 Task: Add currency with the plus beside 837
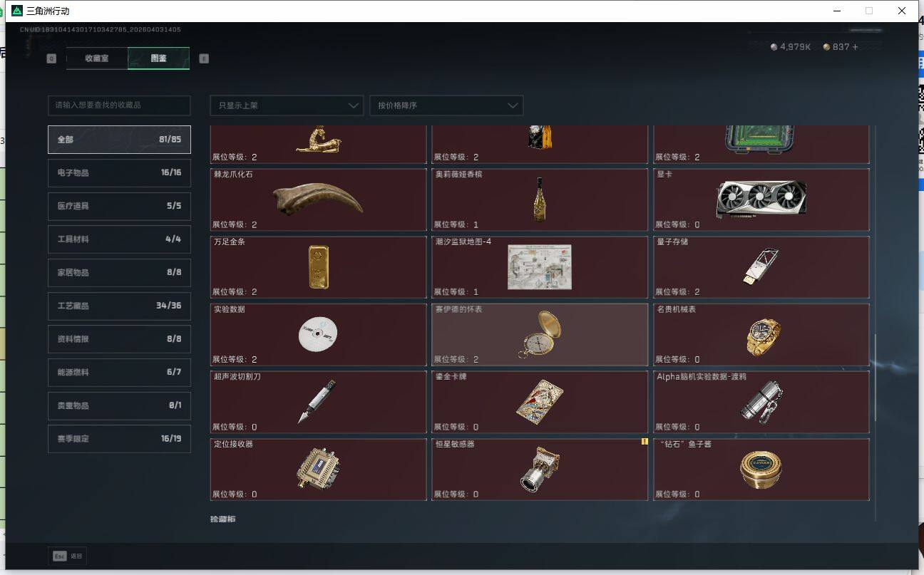coord(856,47)
